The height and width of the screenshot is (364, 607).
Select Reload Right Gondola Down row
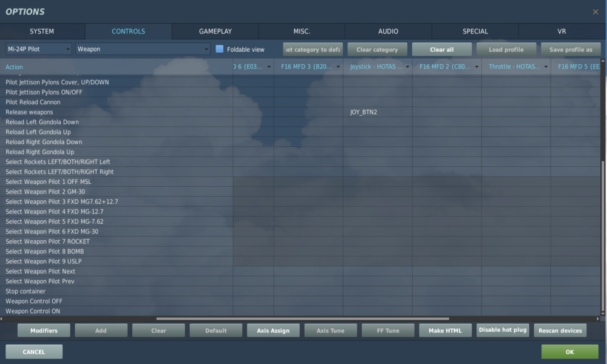tap(116, 142)
